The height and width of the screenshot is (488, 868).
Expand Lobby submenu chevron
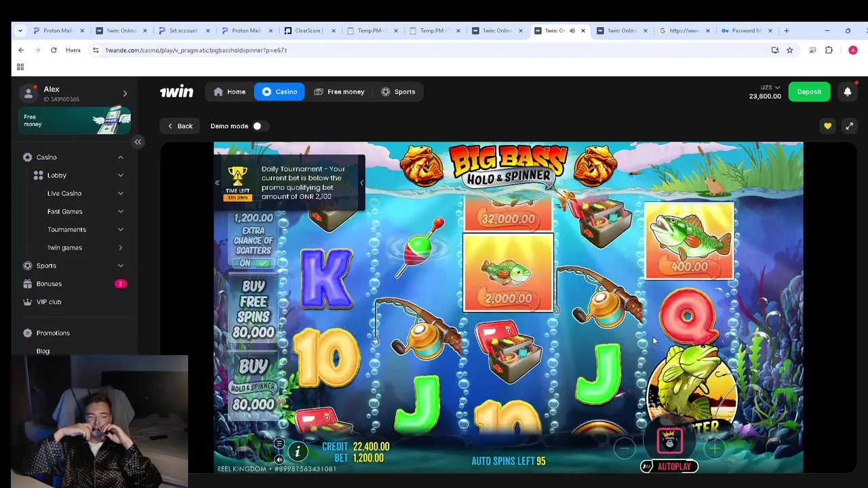pos(121,175)
